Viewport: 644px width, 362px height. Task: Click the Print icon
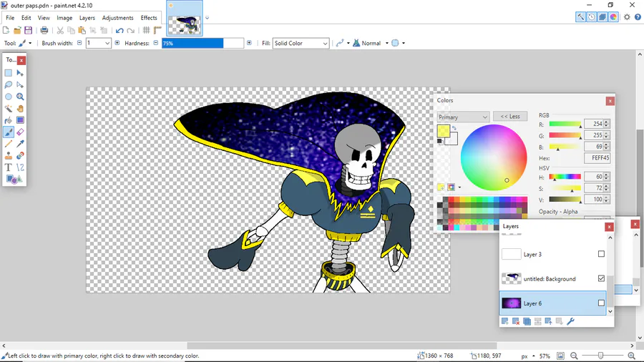(44, 30)
